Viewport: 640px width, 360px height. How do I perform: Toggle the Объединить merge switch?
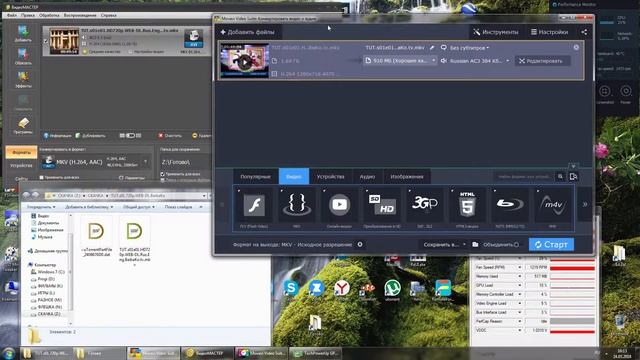click(x=516, y=244)
